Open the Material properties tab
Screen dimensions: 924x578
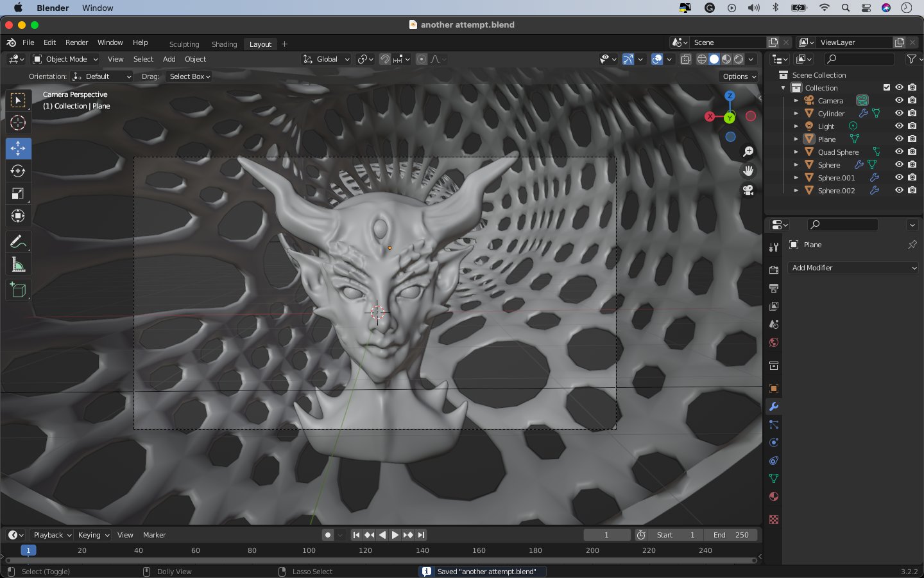774,496
